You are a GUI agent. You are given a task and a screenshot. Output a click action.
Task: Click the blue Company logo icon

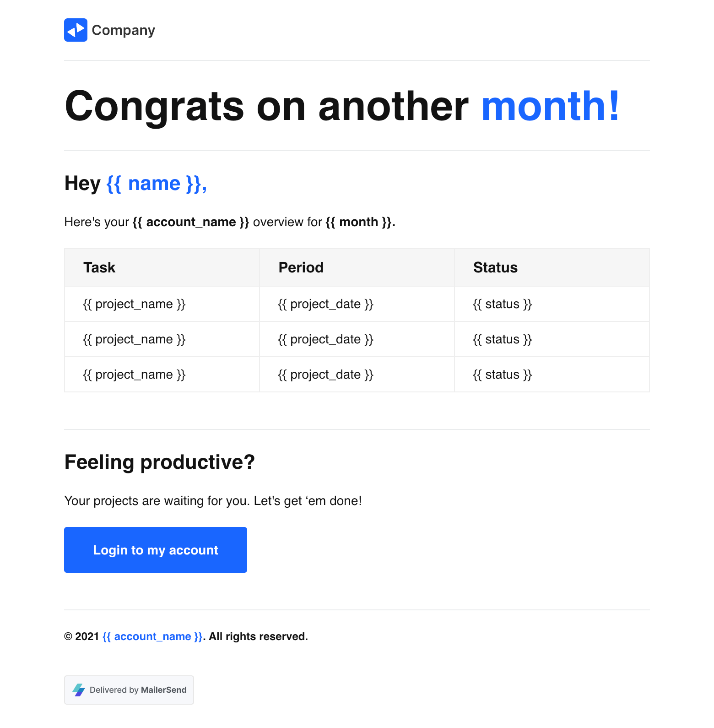[76, 30]
